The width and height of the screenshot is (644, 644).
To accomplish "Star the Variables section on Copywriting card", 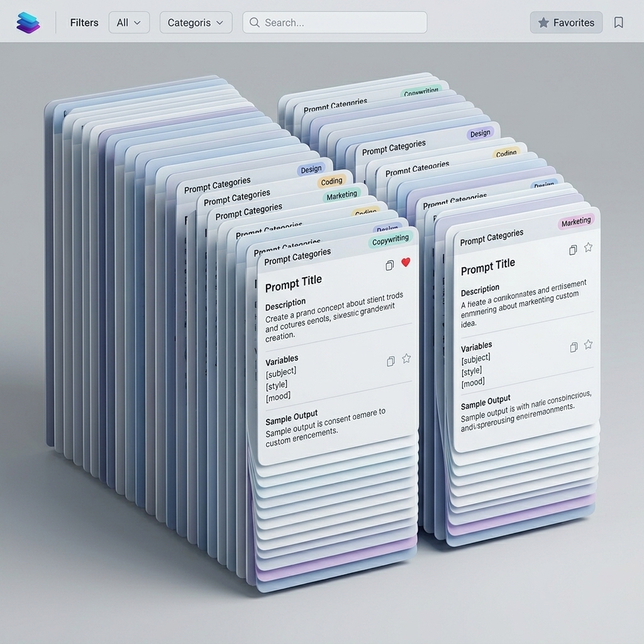I will click(406, 358).
